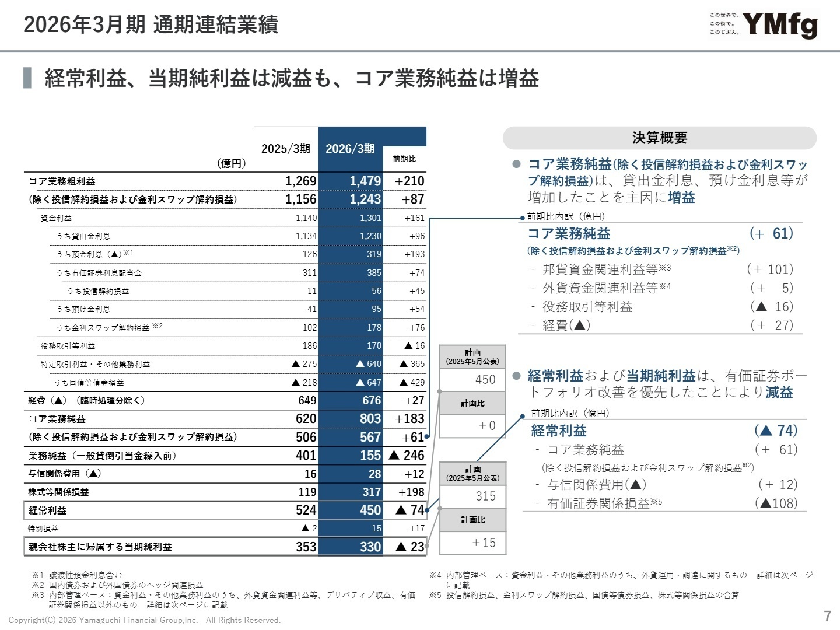
Task: Click the Yamaguchi Financial Group copyright notice
Action: (x=145, y=620)
